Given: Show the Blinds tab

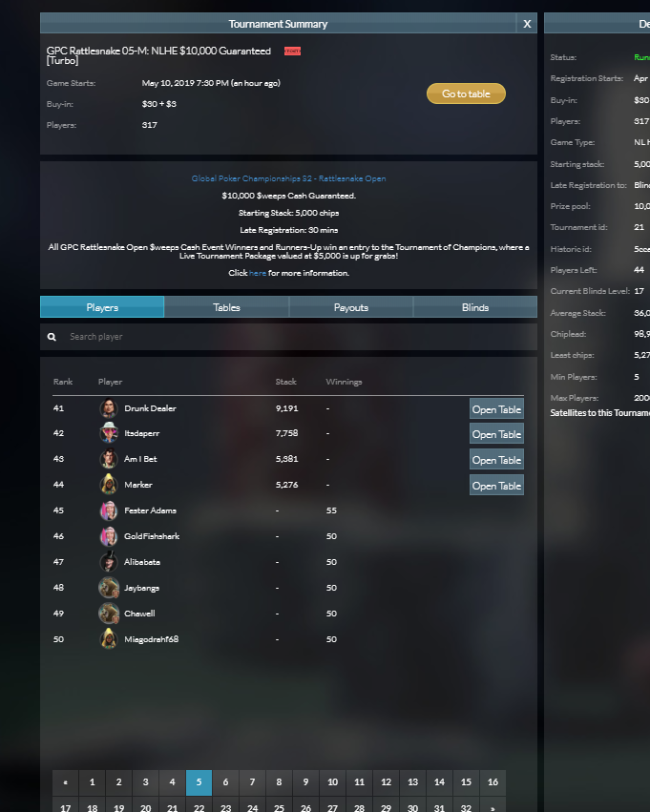Looking at the screenshot, I should click(x=475, y=307).
